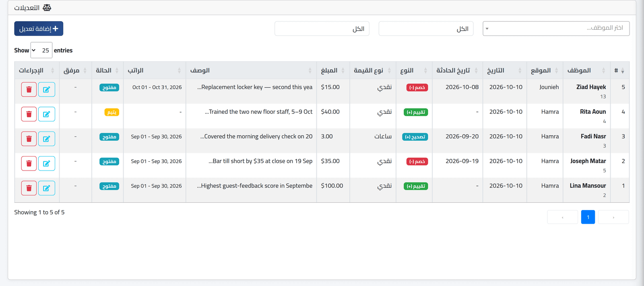
Task: Open the Show 25 entries selector
Action: 41,50
